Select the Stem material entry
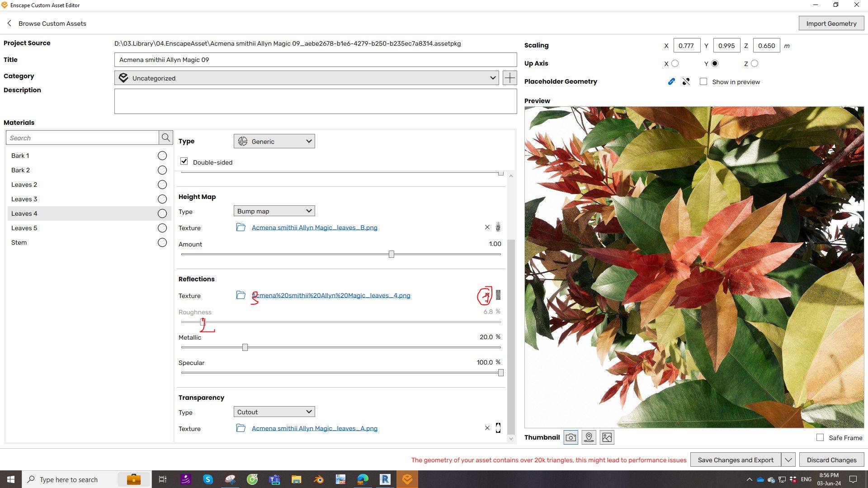 (x=19, y=242)
